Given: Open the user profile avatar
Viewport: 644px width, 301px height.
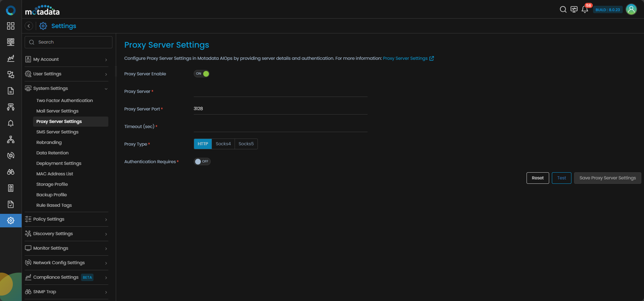Looking at the screenshot, I should (x=631, y=9).
